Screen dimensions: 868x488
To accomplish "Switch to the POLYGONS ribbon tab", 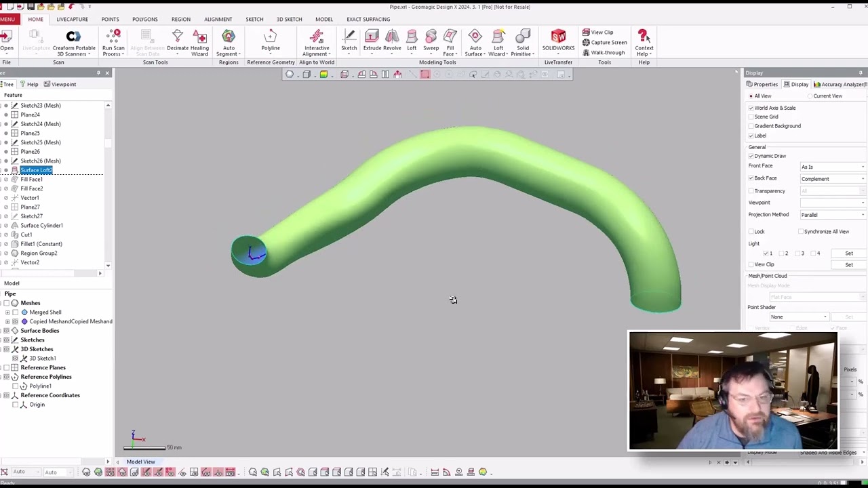I will pos(144,19).
